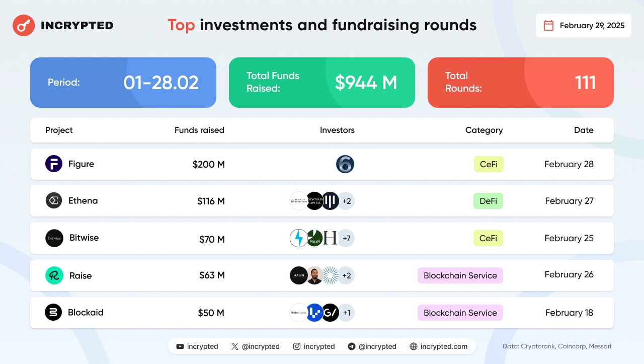Open the @incrypted X handle link

[261, 346]
